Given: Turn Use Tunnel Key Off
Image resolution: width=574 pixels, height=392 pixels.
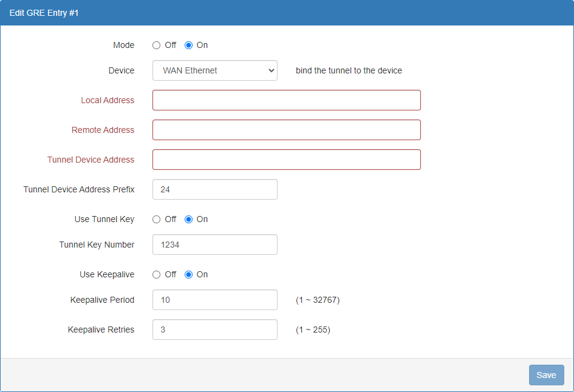Looking at the screenshot, I should tap(156, 220).
